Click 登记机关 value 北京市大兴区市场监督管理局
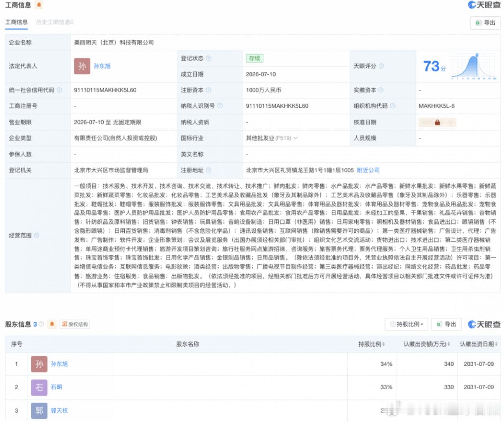This screenshot has height=421, width=504. 111,170
